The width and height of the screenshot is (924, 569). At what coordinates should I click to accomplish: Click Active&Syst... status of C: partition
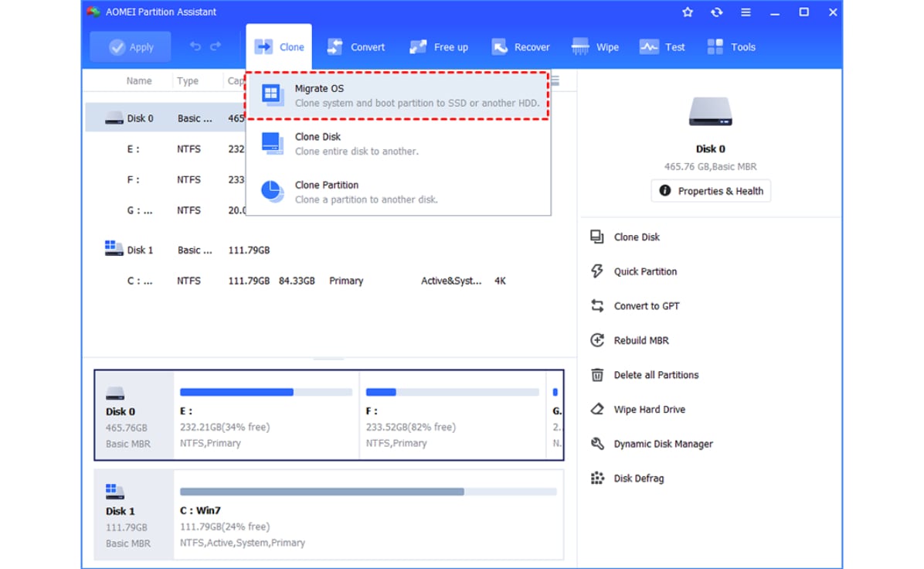[x=451, y=281]
